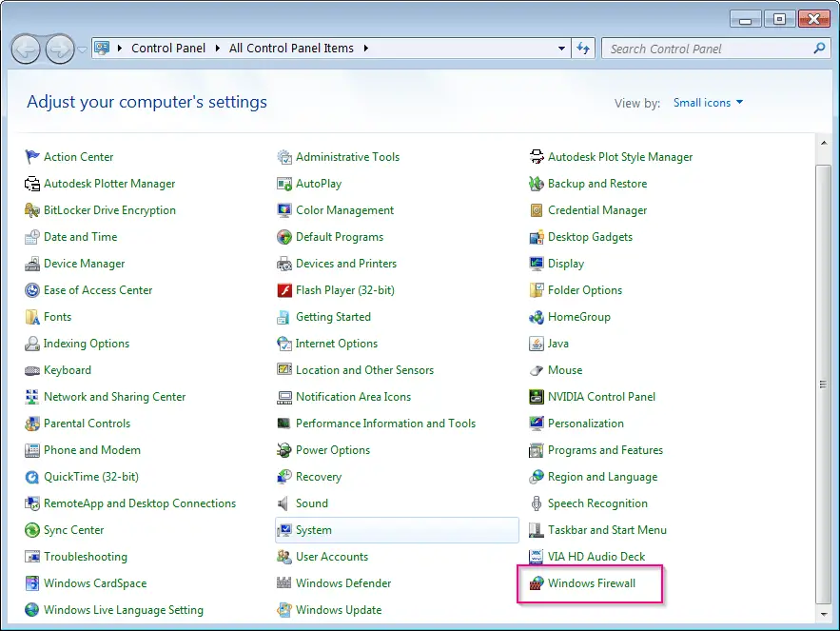840x631 pixels.
Task: Click the QuickTime (32-bit) icon
Action: 32,477
